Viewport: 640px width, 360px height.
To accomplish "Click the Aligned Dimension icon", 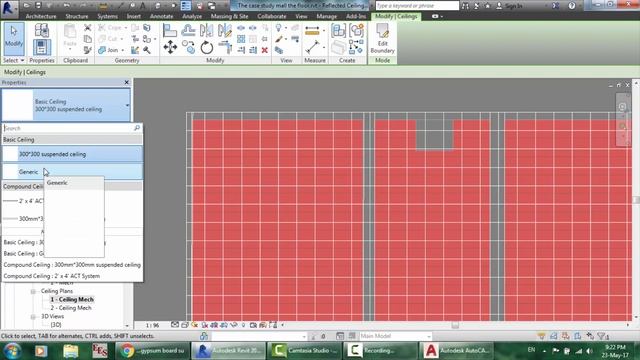I will coord(312,47).
